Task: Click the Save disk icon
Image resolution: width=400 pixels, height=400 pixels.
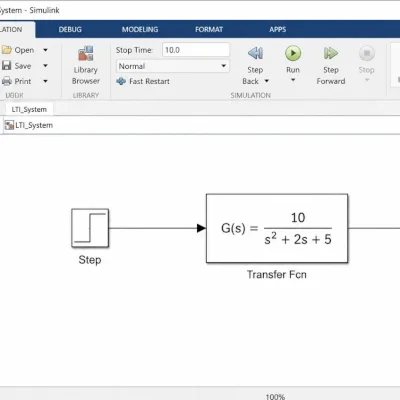Action: coord(6,65)
